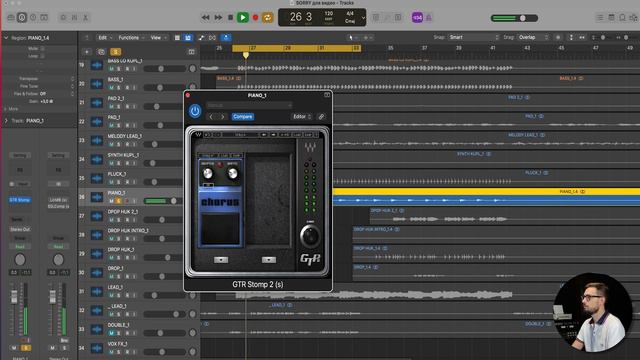Viewport: 640px width, 360px height.
Task: Select next plugin preset arrow
Action: 222,117
